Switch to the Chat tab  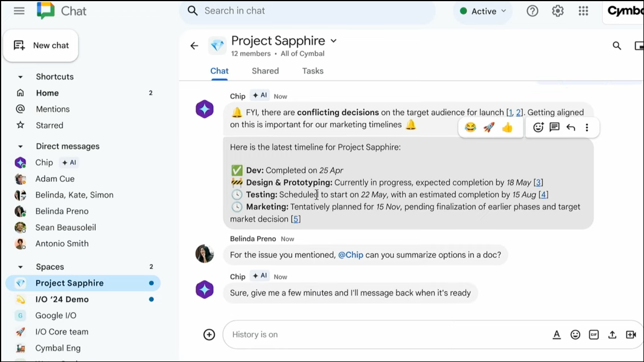pyautogui.click(x=219, y=71)
